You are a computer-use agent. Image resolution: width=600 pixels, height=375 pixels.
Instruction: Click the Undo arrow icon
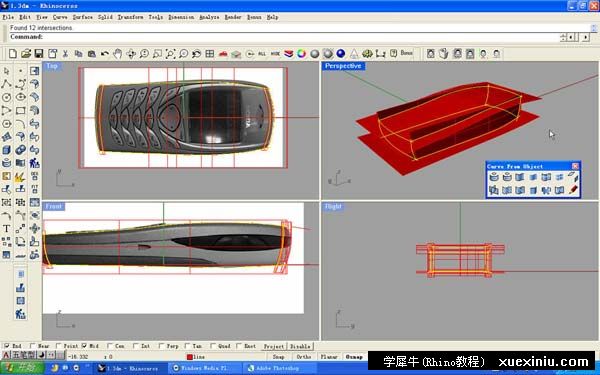click(x=104, y=54)
